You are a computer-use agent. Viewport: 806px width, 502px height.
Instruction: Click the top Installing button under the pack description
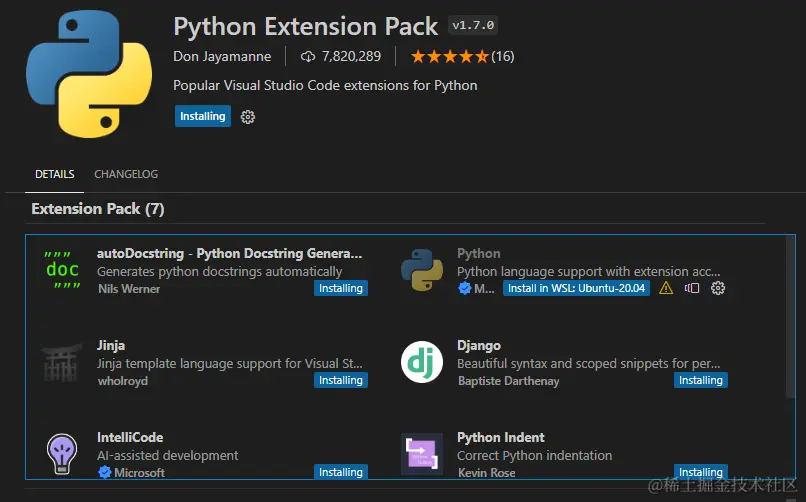(x=202, y=116)
